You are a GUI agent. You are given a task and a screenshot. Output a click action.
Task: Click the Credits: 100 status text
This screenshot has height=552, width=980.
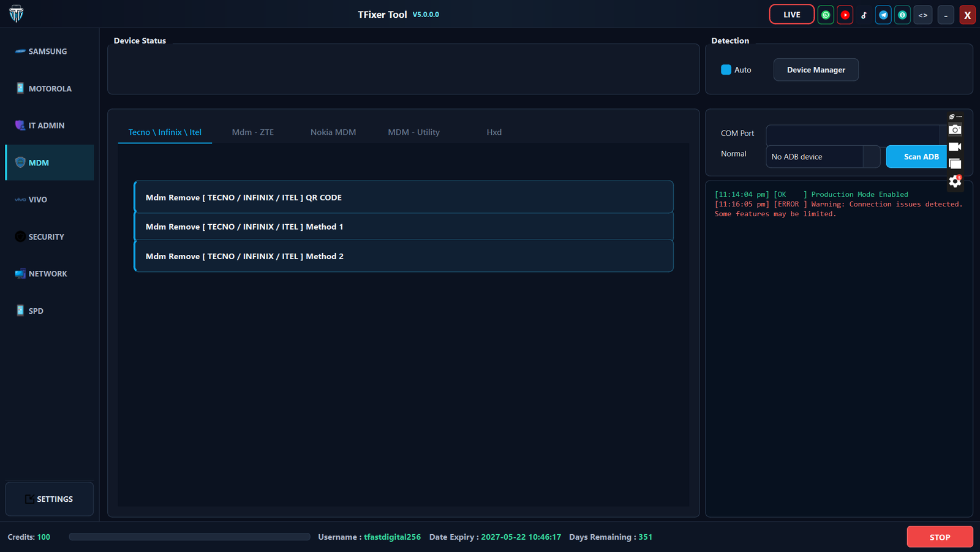pyautogui.click(x=29, y=537)
